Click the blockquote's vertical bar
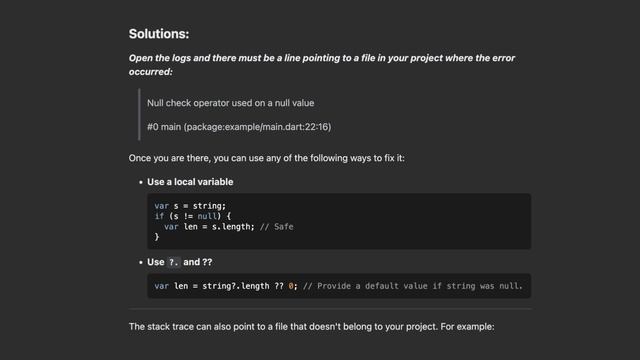Viewport: 640px width, 360px height. pos(139,115)
